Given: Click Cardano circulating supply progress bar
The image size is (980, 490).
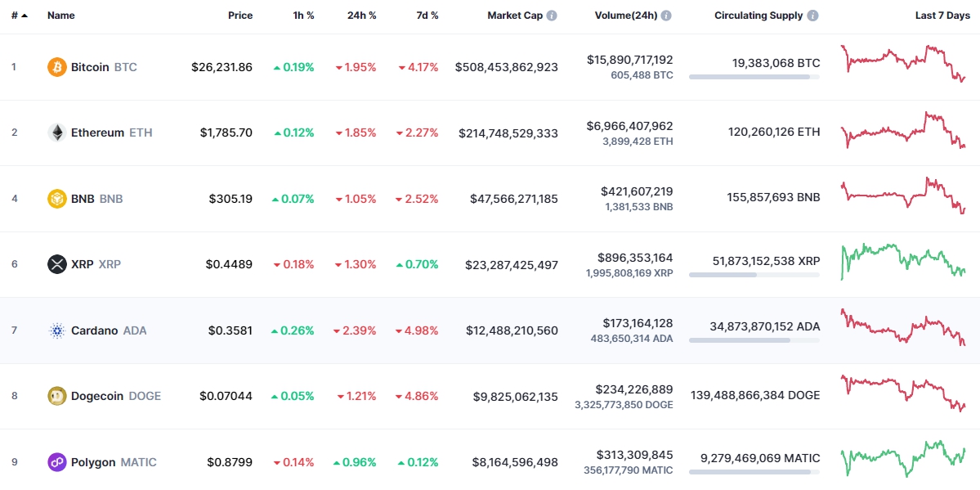Looking at the screenshot, I should coord(754,340).
